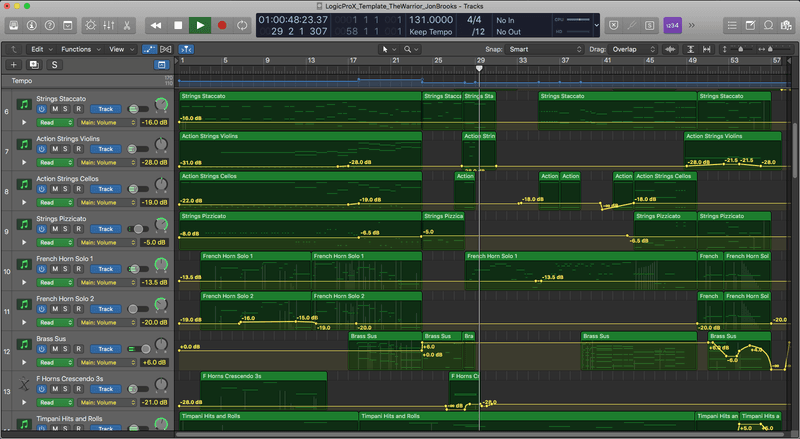The height and width of the screenshot is (439, 800).
Task: Open the Edit menu in Tracks area
Action: (x=41, y=49)
